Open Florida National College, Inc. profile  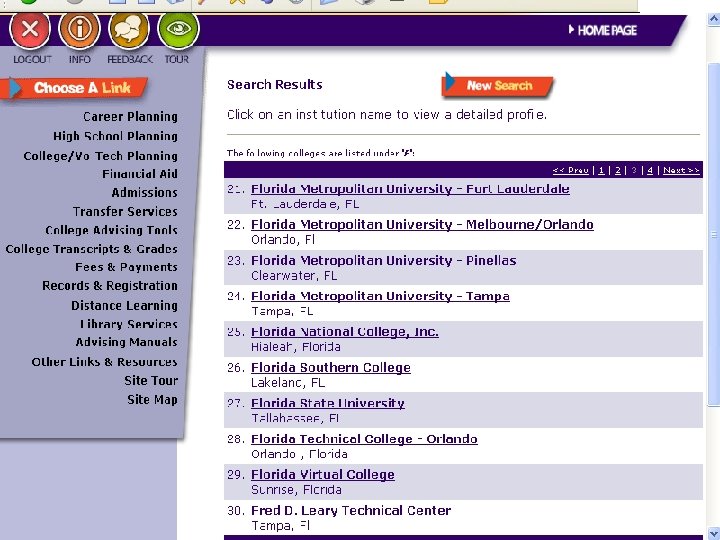tap(345, 332)
